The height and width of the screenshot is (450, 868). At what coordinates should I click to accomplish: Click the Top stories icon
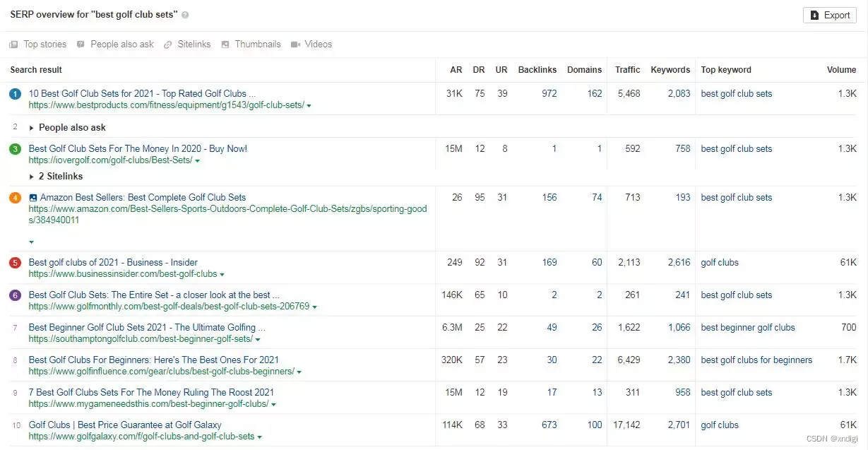13,45
